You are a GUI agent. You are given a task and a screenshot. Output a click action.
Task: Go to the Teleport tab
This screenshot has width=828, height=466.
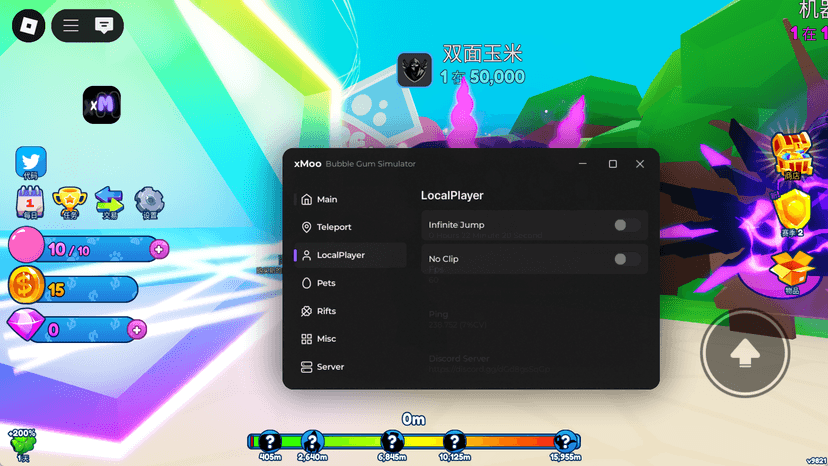click(334, 227)
